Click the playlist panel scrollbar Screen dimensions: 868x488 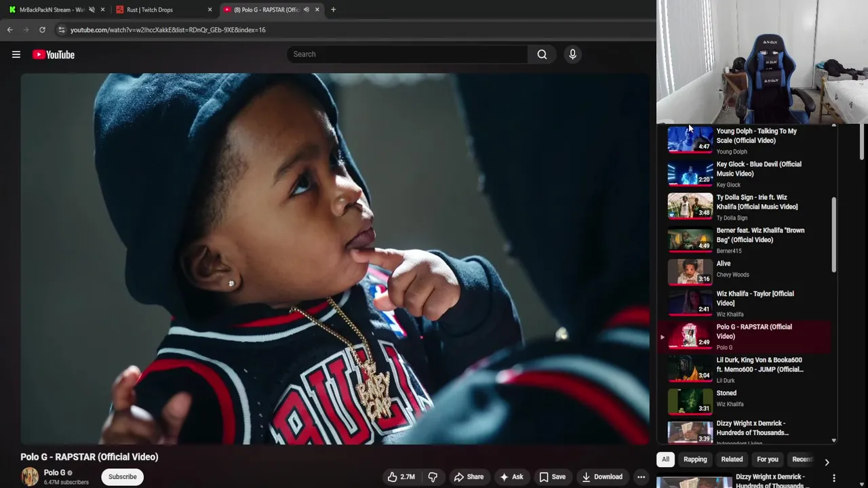click(x=834, y=235)
